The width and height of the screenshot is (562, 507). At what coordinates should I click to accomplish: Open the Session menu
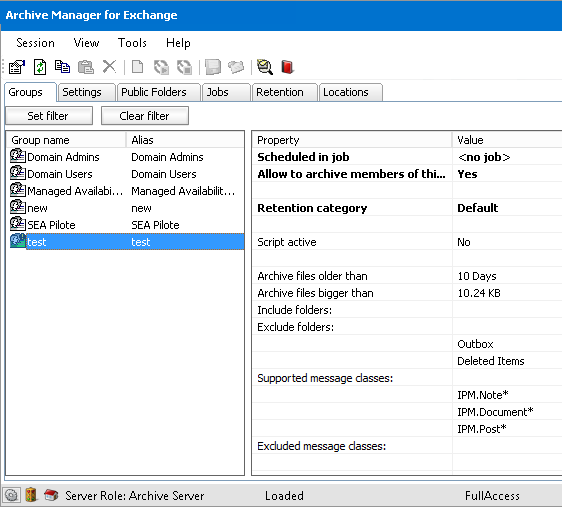pos(35,43)
